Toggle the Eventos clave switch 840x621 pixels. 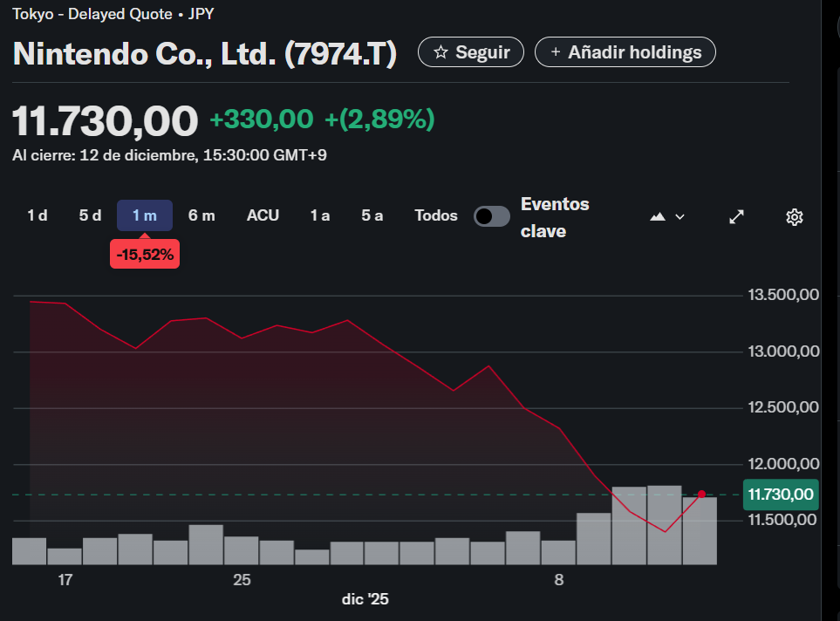pos(492,216)
